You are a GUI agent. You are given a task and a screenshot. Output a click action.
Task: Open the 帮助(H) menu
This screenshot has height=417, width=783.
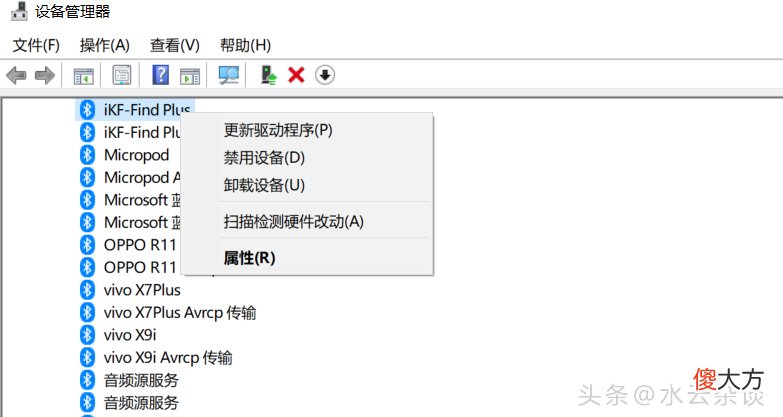[x=245, y=45]
